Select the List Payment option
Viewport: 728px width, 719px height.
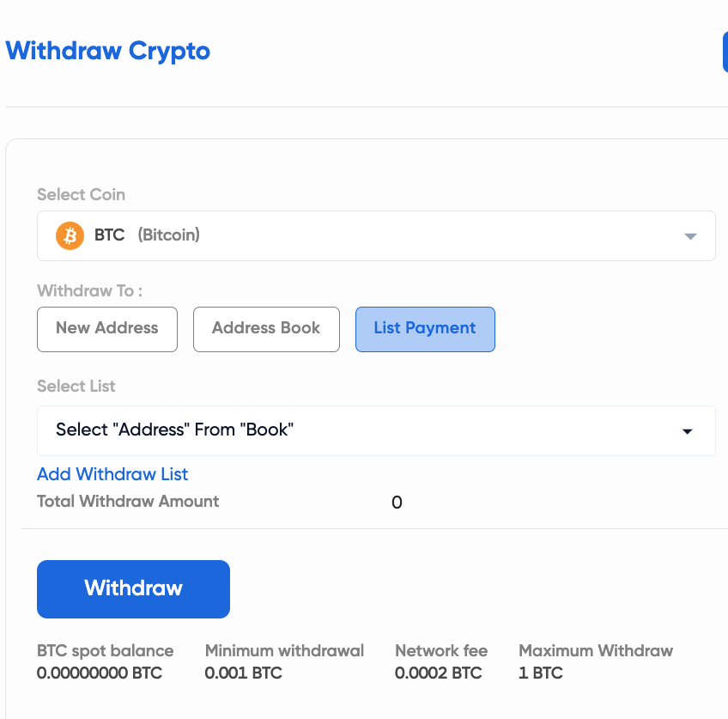tap(425, 329)
